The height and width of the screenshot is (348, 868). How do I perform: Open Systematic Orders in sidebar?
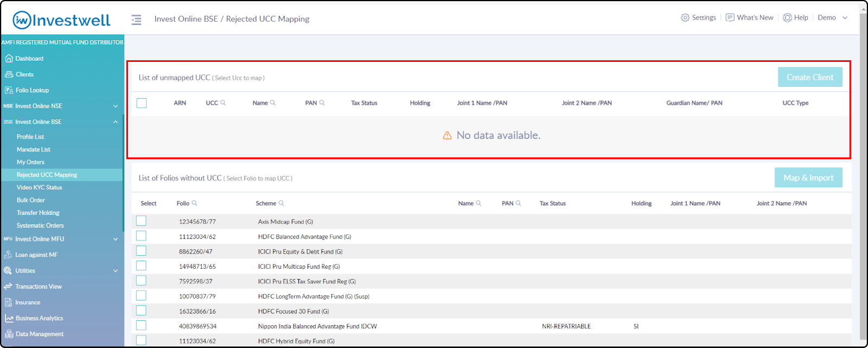[40, 225]
